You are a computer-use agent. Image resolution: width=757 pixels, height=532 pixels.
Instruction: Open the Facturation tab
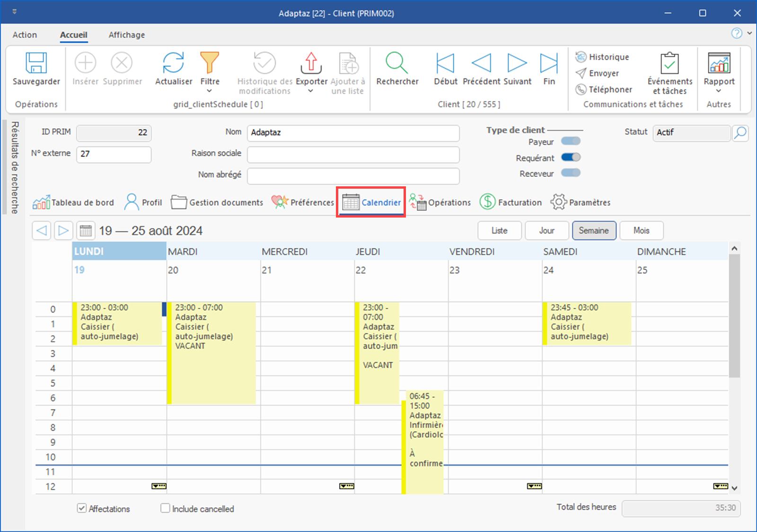(x=511, y=202)
